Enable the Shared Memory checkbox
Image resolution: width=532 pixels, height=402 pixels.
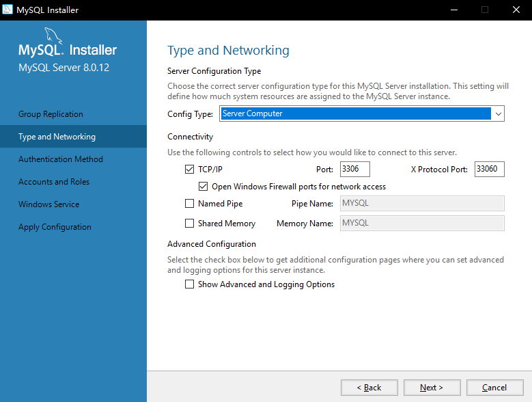(189, 223)
